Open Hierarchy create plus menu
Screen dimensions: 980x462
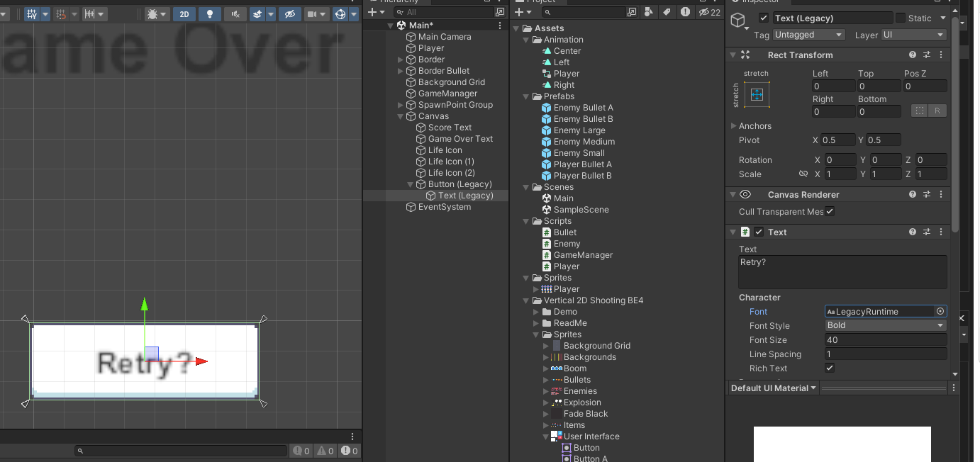point(376,12)
